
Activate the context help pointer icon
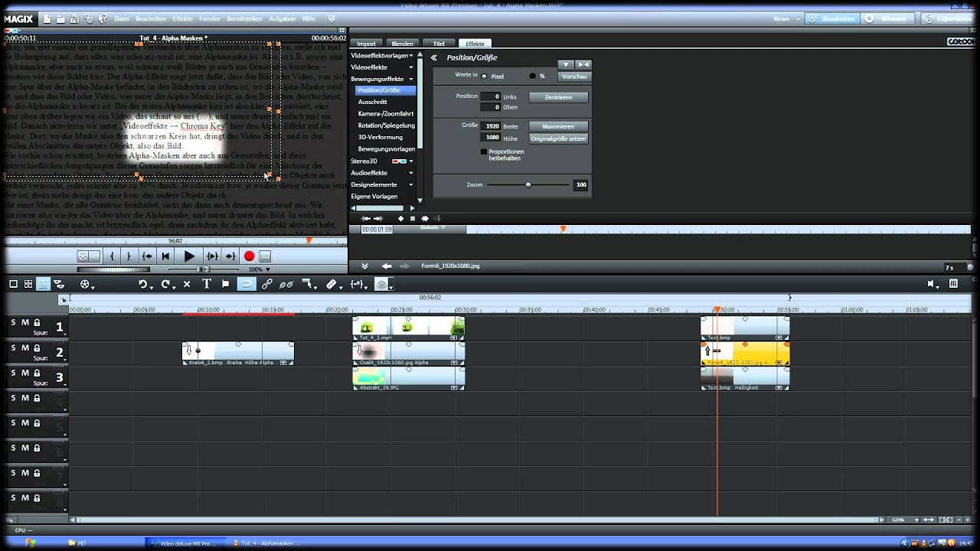103,18
